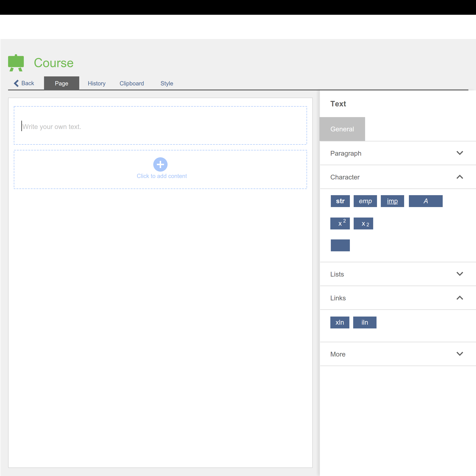
Task: Apply subscript x₂ formatting
Action: [x=363, y=223]
